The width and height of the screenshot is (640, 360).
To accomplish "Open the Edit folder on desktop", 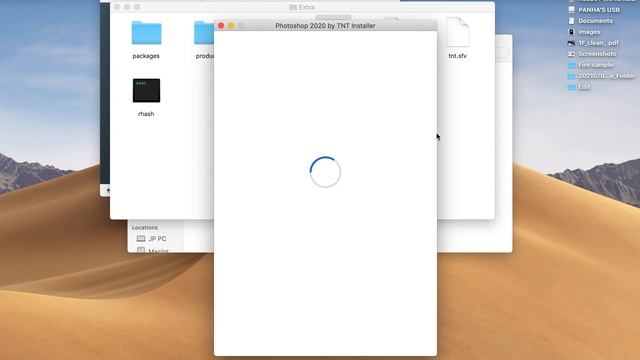I will [579, 87].
